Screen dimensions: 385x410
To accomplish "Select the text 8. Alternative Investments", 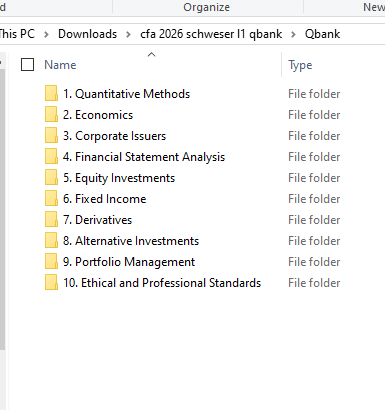I will click(131, 241).
